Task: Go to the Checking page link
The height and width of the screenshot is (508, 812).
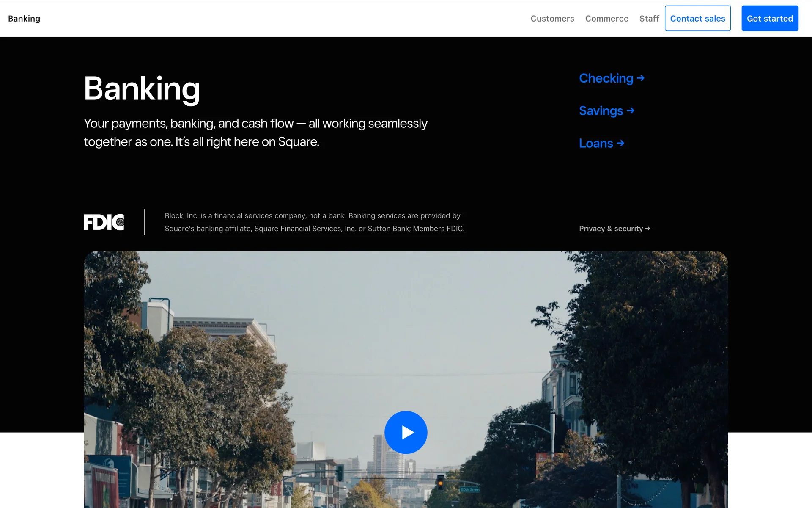Action: click(x=606, y=78)
